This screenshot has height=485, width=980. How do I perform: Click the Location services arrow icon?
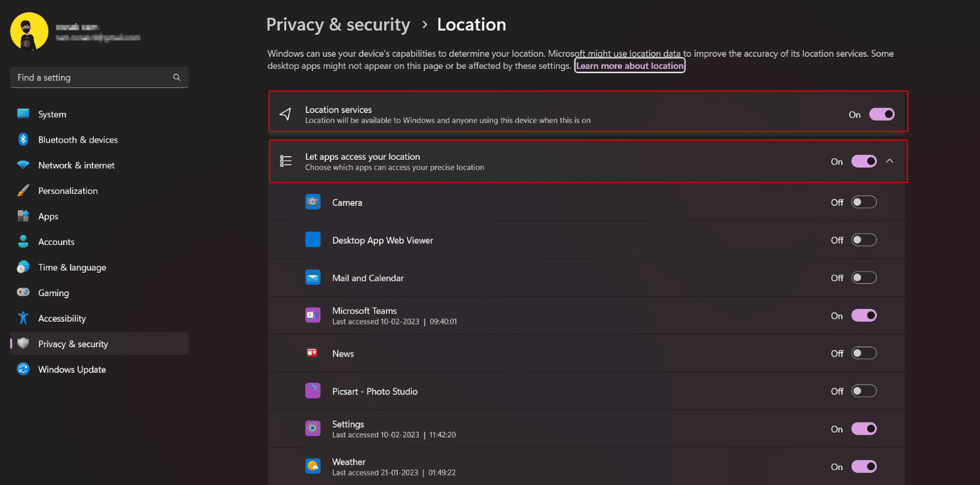(285, 114)
